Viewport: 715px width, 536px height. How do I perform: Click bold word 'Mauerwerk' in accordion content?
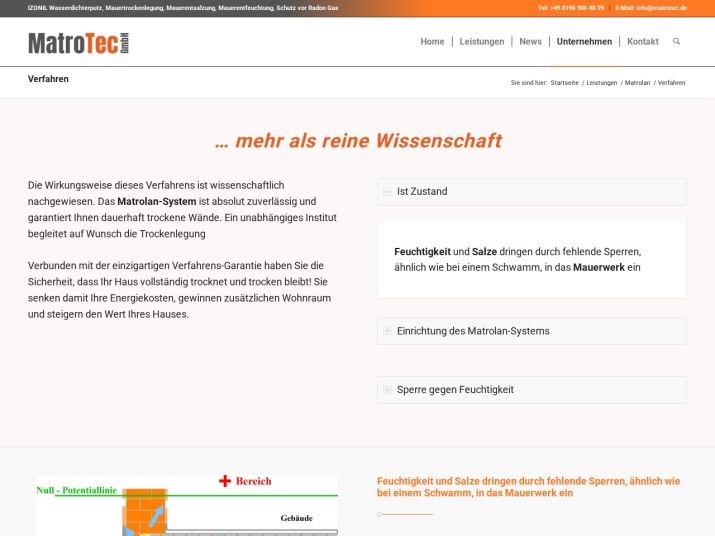tap(599, 267)
